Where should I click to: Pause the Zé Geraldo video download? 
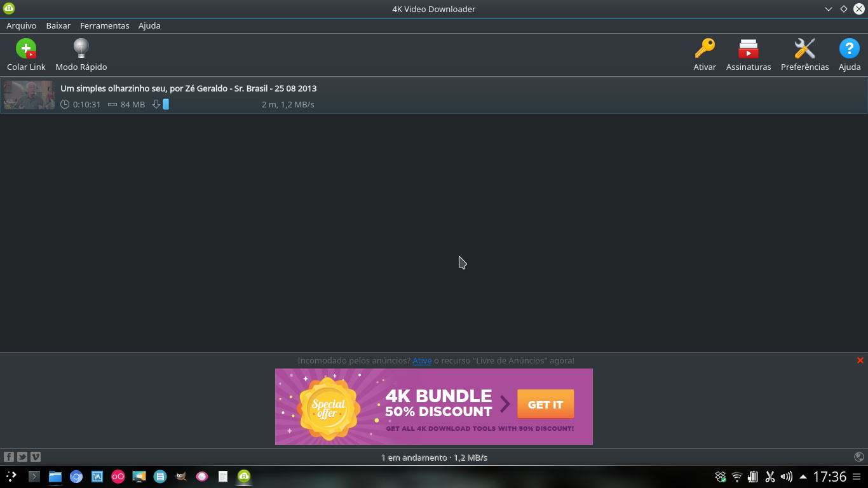tap(158, 104)
